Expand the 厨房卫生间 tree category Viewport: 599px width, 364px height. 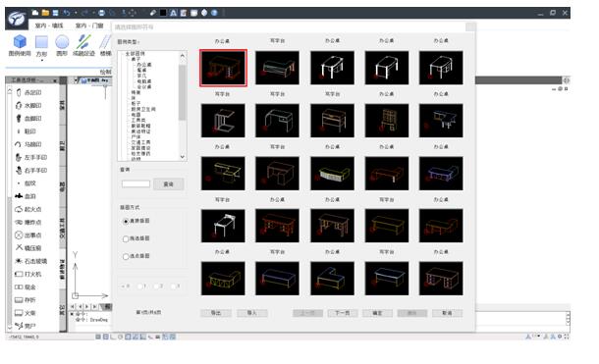pos(143,109)
